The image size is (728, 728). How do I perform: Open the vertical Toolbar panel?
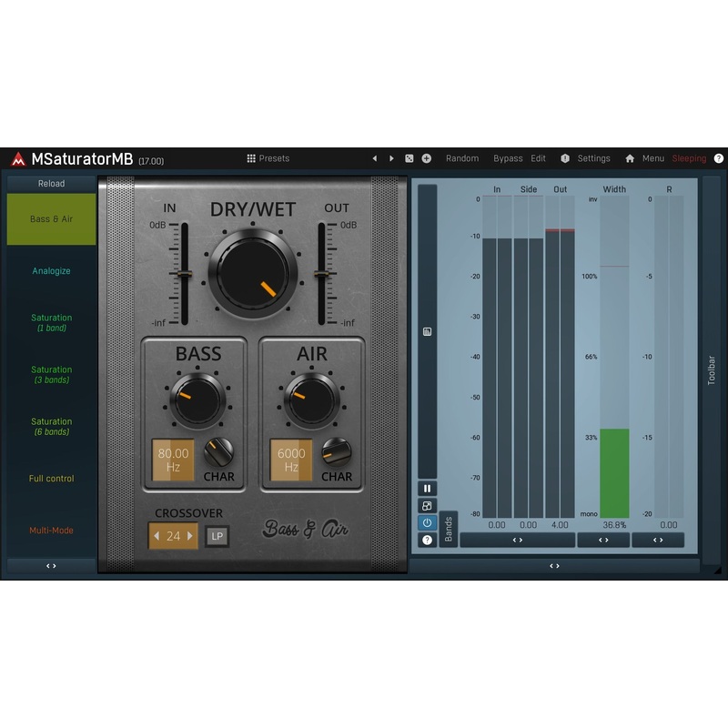point(712,370)
